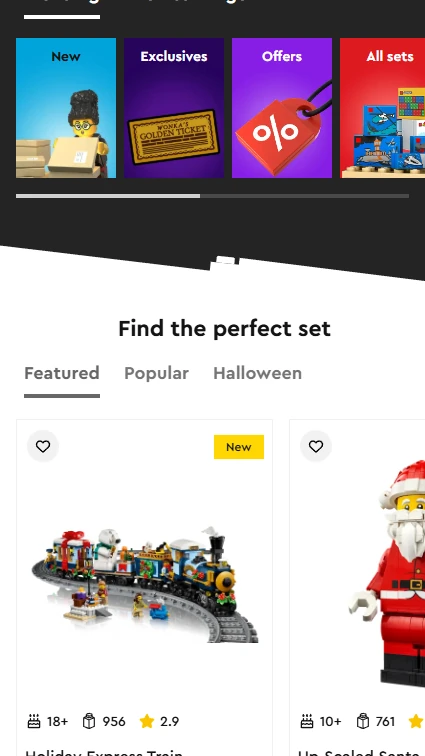This screenshot has height=756, width=425.
Task: Click the category carousel scroll bar
Action: tap(212, 196)
